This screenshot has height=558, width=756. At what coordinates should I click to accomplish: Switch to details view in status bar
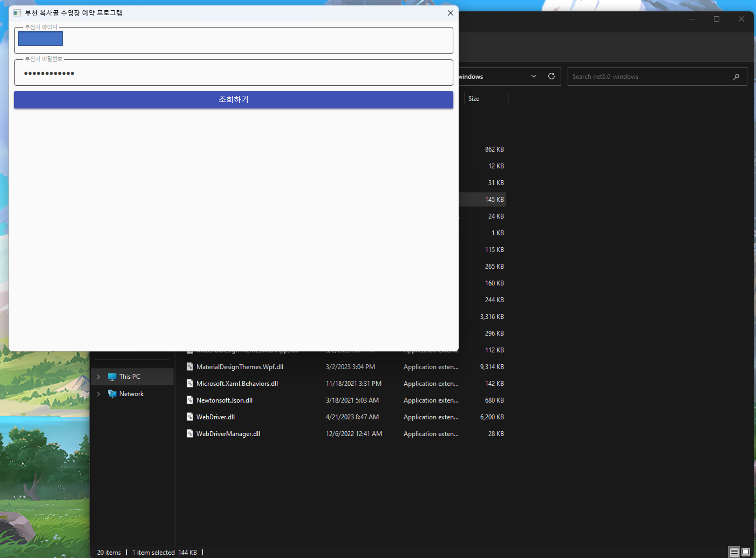(x=734, y=552)
